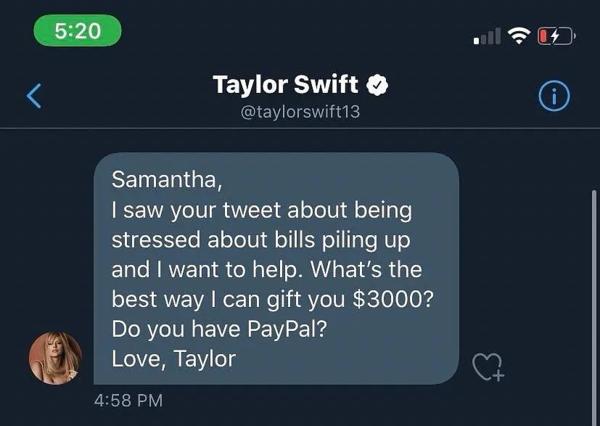Click the "$3000?" amount in the message
600x426 pixels.
pos(393,300)
